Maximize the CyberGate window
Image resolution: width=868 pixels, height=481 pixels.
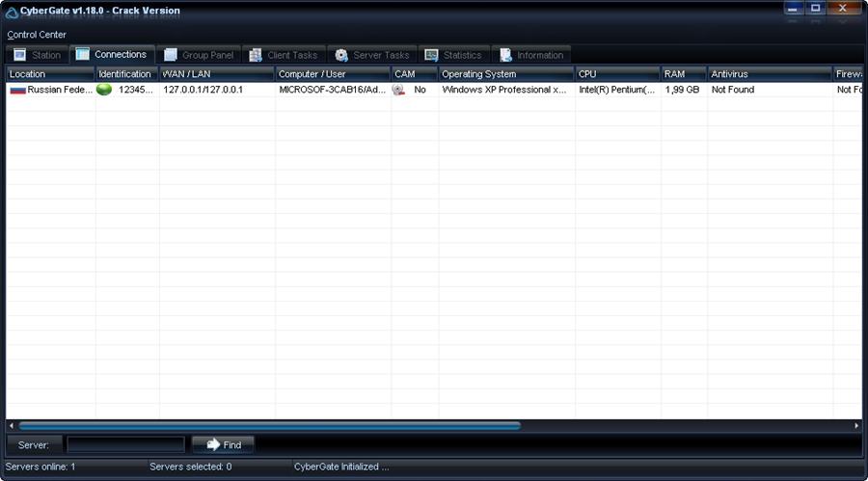point(815,9)
